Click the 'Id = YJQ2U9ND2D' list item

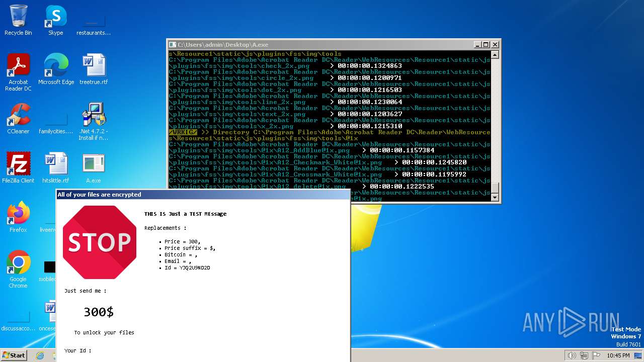tap(187, 268)
